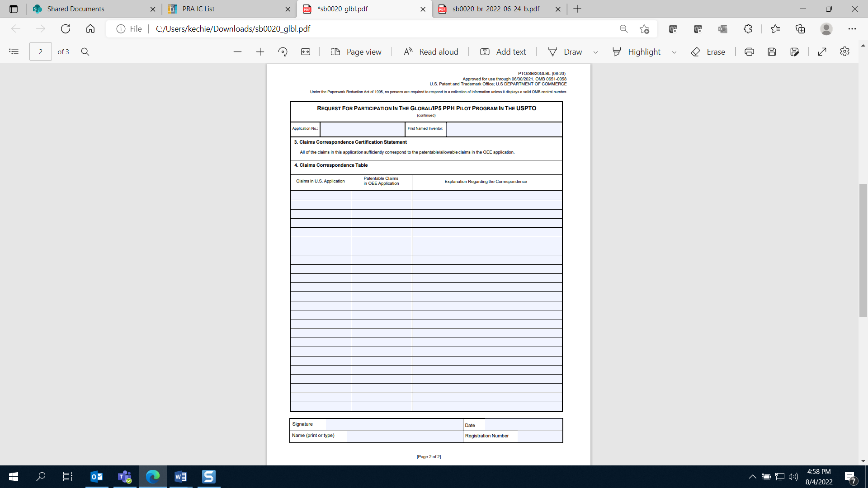Viewport: 868px width, 488px height.
Task: Click the page number input box
Action: tap(41, 52)
